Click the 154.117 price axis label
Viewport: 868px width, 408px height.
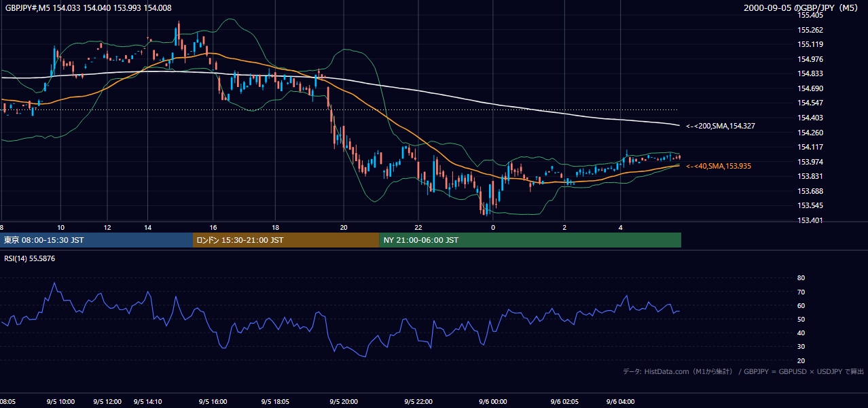click(x=810, y=147)
